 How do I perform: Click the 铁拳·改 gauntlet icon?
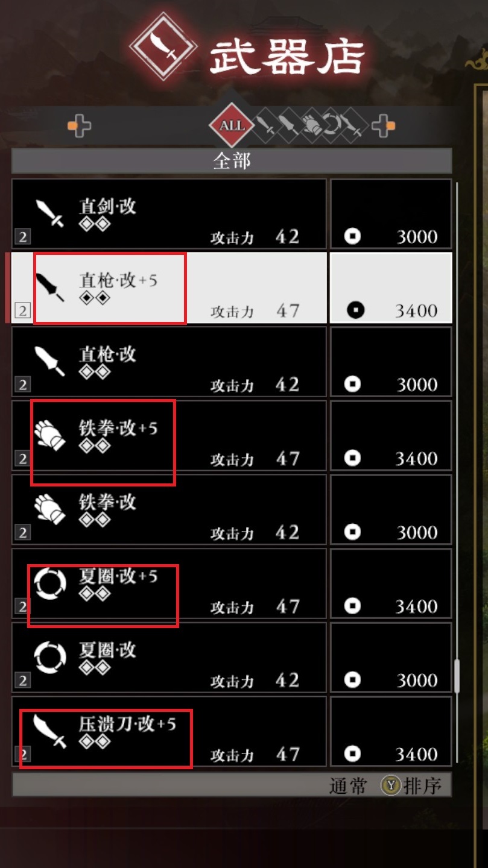49,509
